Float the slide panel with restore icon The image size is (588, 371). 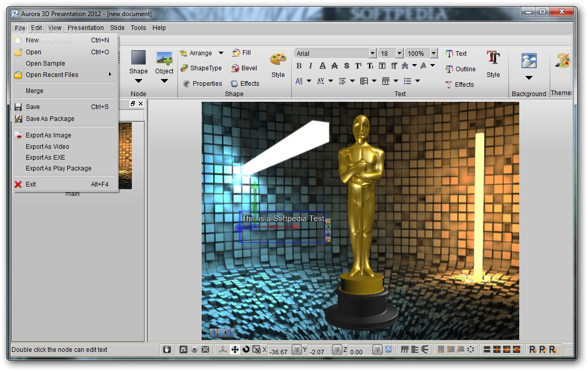[133, 104]
